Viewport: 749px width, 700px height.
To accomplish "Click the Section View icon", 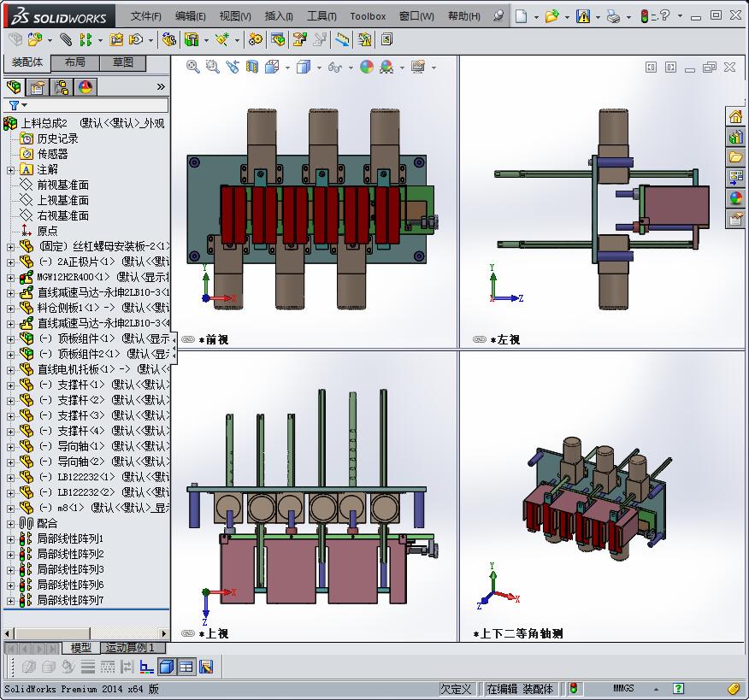I will coord(252,67).
